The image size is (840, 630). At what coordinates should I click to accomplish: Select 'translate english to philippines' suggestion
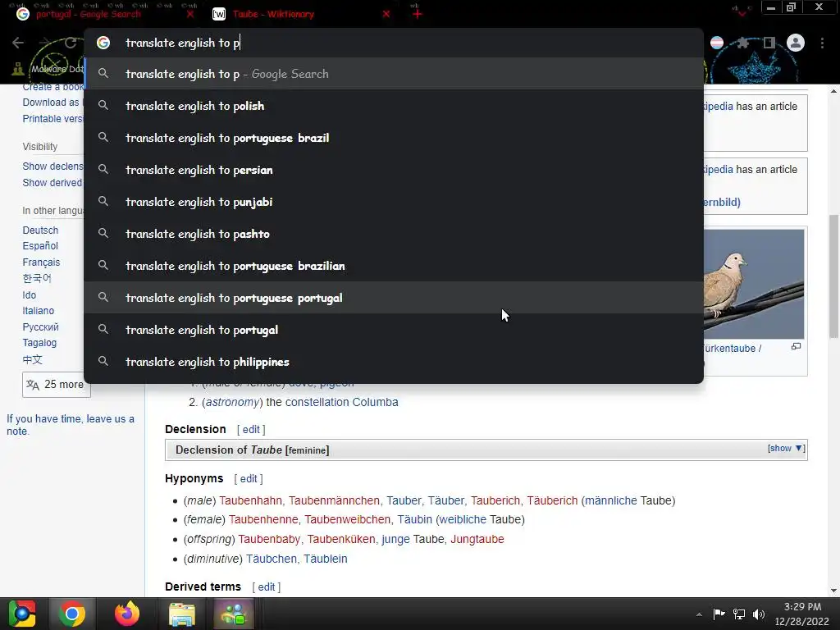394,362
